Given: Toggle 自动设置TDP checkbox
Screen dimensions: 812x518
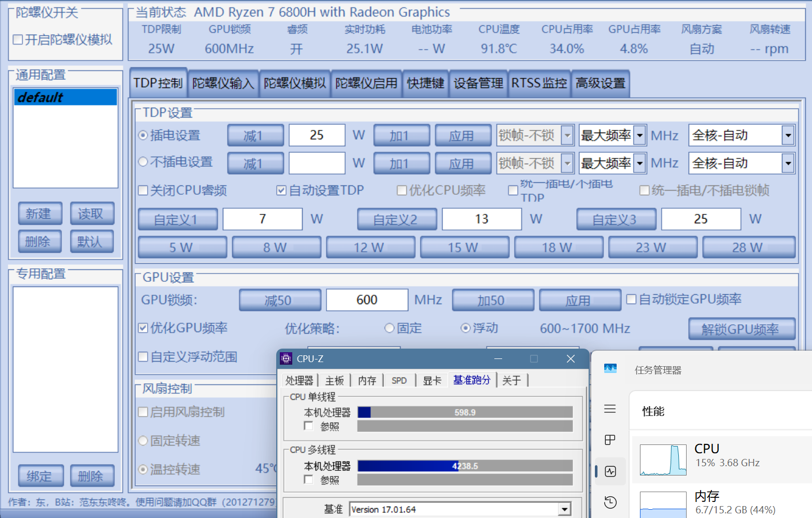Looking at the screenshot, I should (x=281, y=190).
